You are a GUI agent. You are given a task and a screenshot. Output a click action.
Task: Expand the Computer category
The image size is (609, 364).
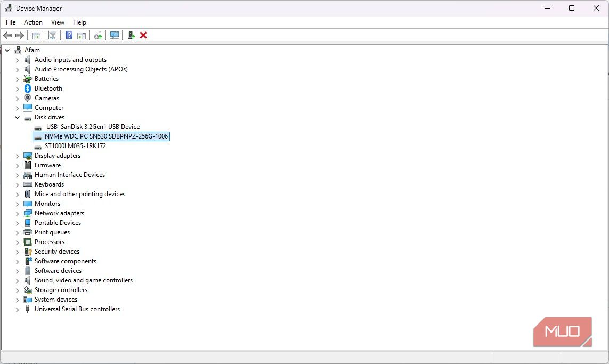click(17, 108)
